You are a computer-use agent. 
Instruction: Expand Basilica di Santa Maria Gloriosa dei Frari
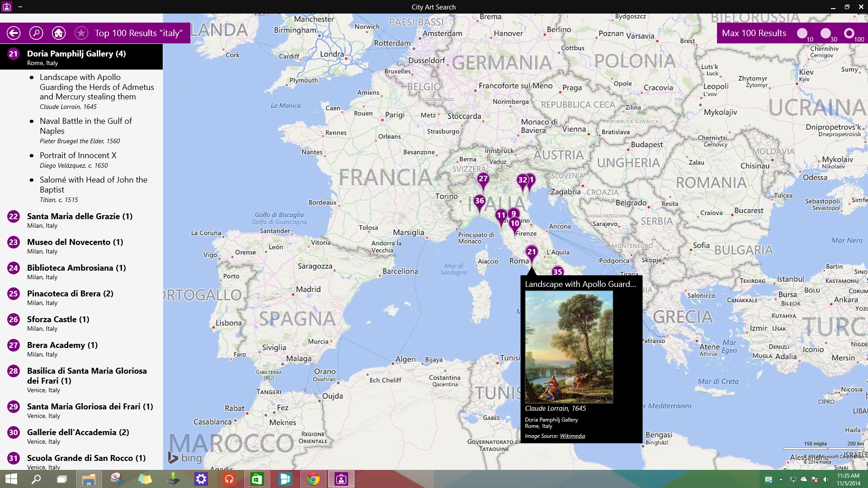81,380
